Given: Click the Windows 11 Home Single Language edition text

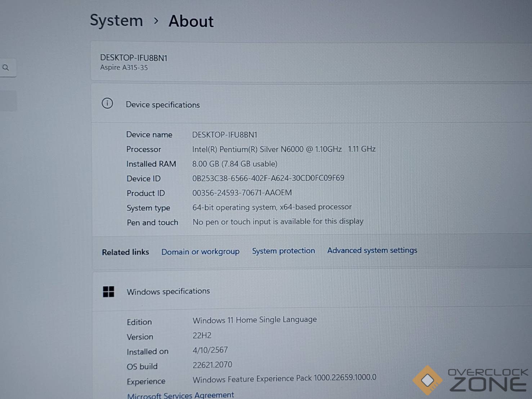Looking at the screenshot, I should point(254,320).
